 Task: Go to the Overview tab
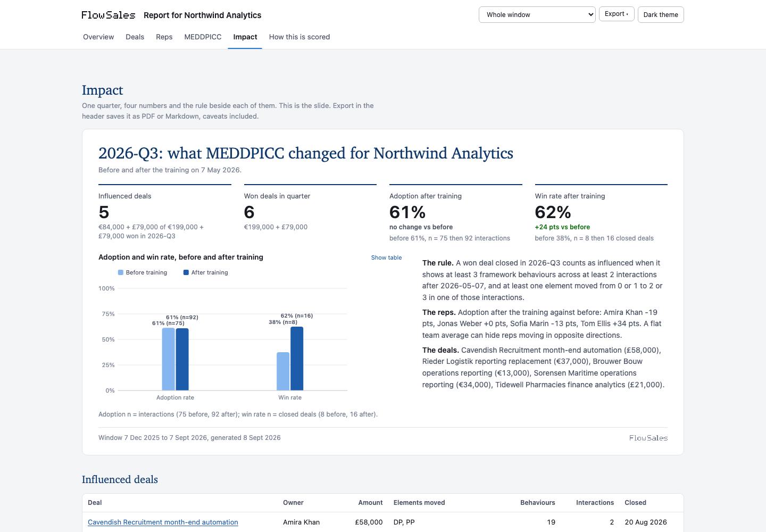[x=98, y=37]
